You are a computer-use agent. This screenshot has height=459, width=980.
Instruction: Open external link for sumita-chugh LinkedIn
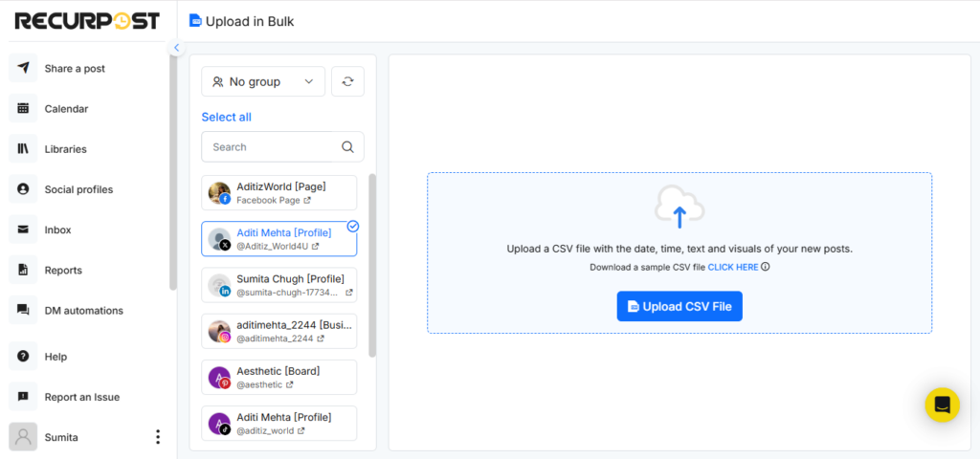coord(348,293)
